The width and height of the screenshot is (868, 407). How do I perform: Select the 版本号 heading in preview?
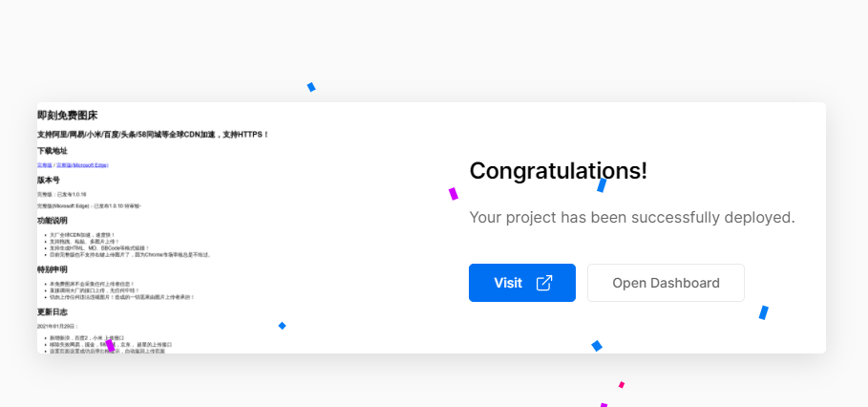(48, 180)
